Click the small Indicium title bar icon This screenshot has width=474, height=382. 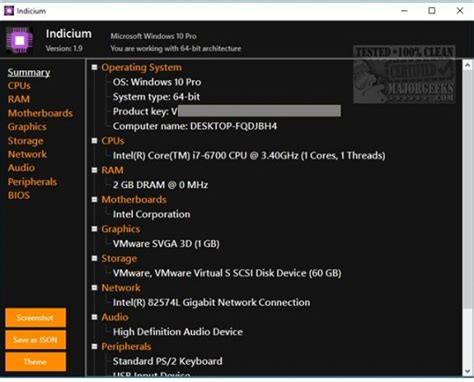tap(9, 11)
